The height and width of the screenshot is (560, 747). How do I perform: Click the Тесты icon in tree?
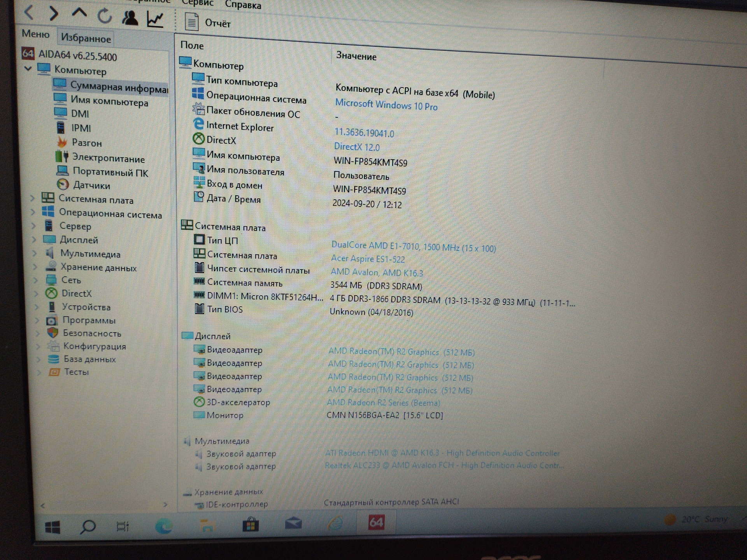(54, 372)
